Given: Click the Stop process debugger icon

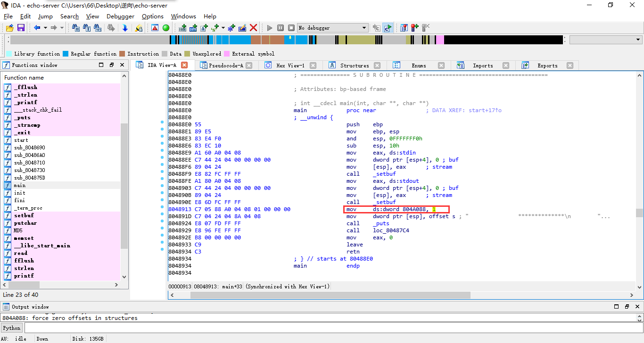Looking at the screenshot, I should (x=291, y=27).
